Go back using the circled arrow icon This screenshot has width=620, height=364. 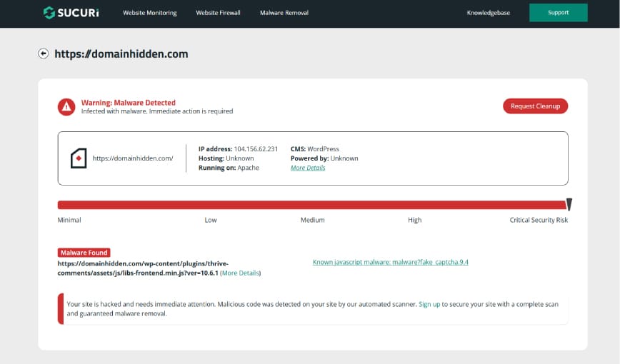(x=44, y=54)
